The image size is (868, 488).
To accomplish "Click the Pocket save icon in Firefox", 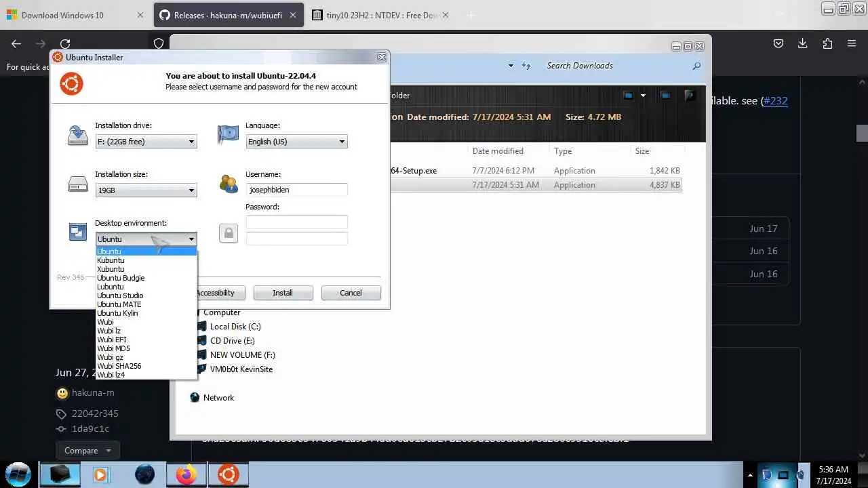I will 778,43.
